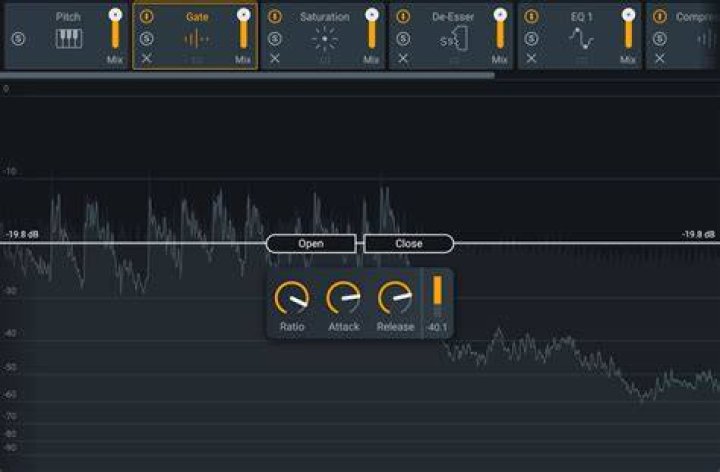Image resolution: width=720 pixels, height=472 pixels.
Task: Select the De-Esser module icon
Action: click(453, 39)
